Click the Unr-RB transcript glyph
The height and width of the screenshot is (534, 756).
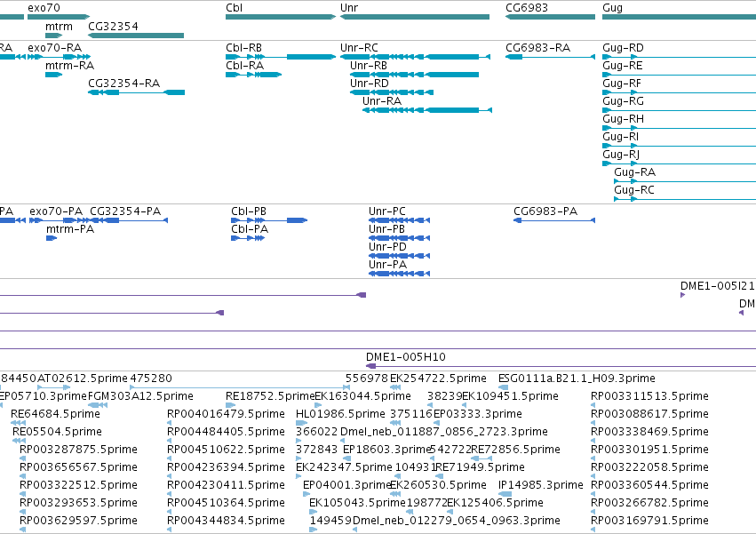(415, 75)
